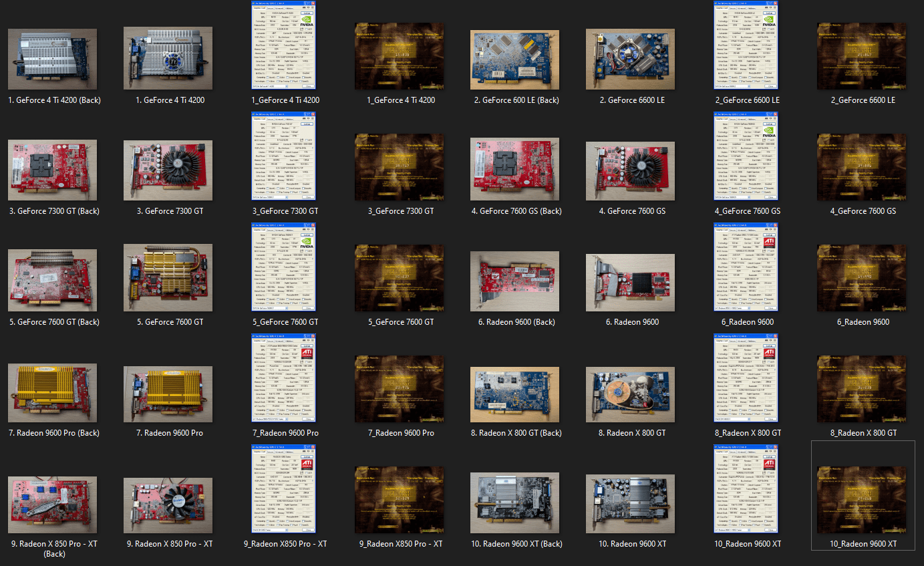
Task: Open the 6_Radeon 9600 GPU-Z screenshot
Action: pyautogui.click(x=746, y=267)
